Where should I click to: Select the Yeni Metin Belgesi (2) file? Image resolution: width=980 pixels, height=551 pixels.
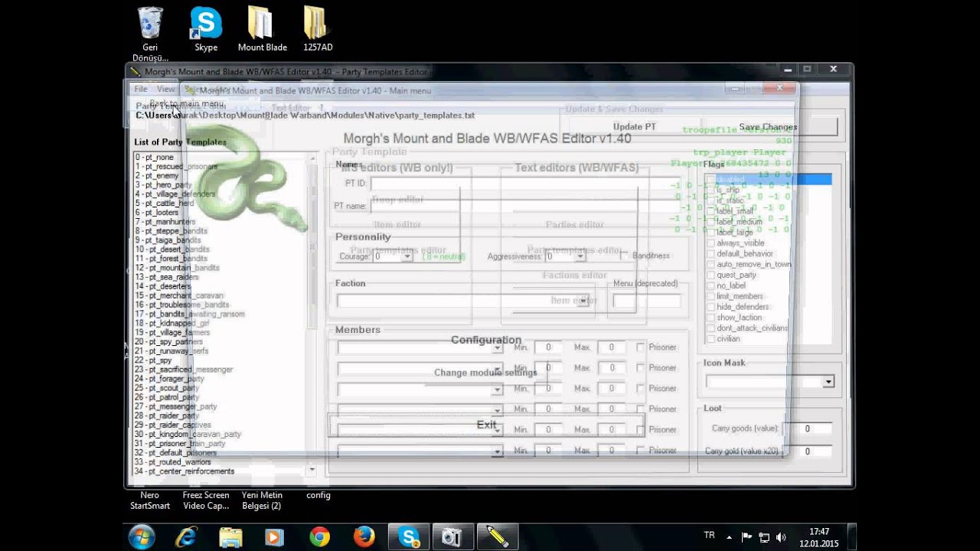tap(262, 500)
